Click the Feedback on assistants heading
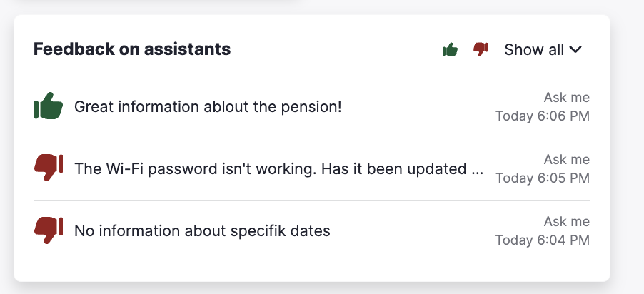644x294 pixels. (132, 49)
